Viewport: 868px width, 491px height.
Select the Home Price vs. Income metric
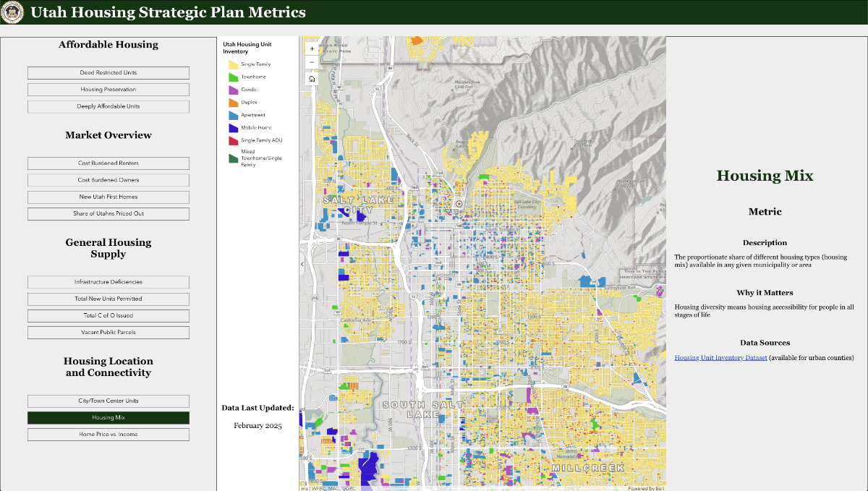[108, 434]
